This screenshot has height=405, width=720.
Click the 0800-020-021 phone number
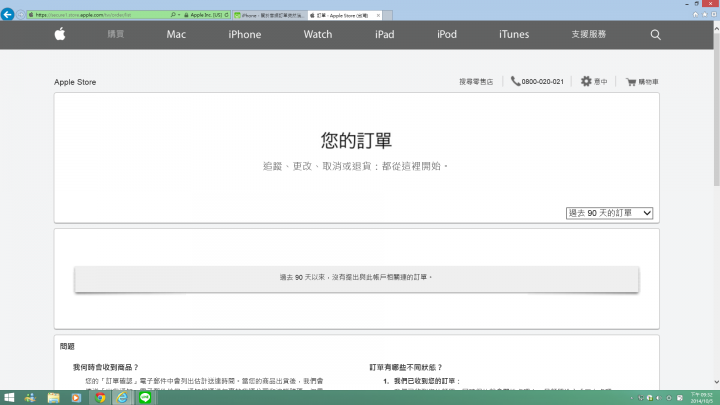tap(542, 82)
